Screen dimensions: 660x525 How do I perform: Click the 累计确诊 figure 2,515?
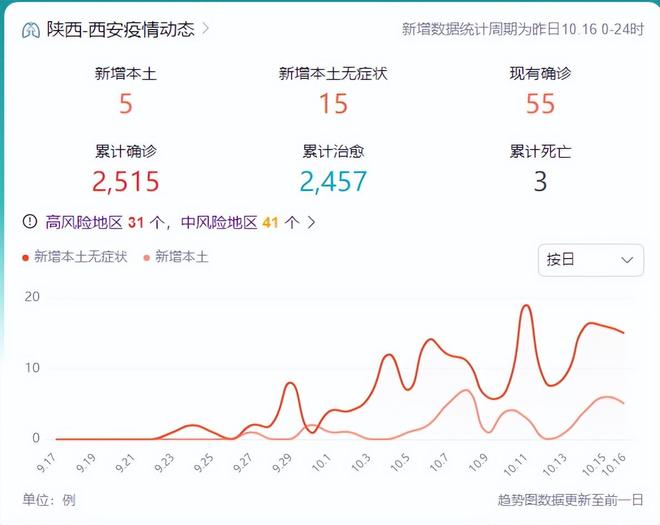click(x=126, y=181)
